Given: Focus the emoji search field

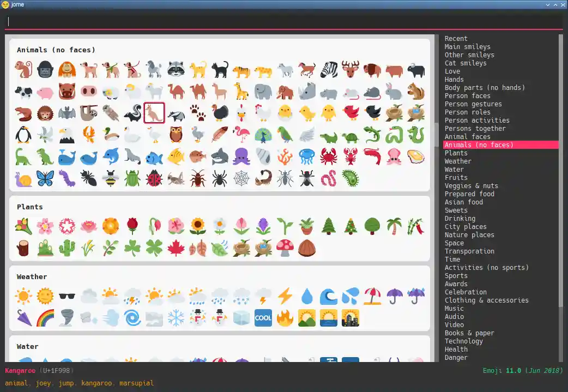Looking at the screenshot, I should point(283,21).
